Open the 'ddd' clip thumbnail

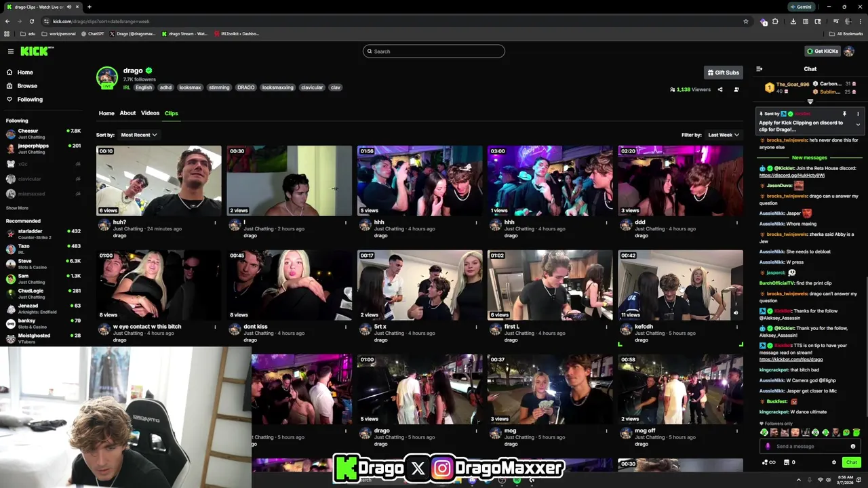(x=680, y=181)
